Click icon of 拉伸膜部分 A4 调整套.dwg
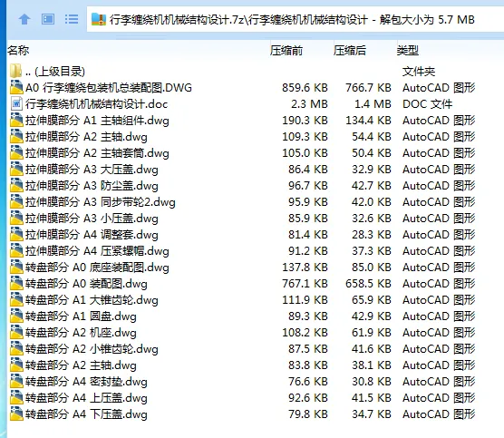Image resolution: width=504 pixels, height=438 pixels. point(16,235)
